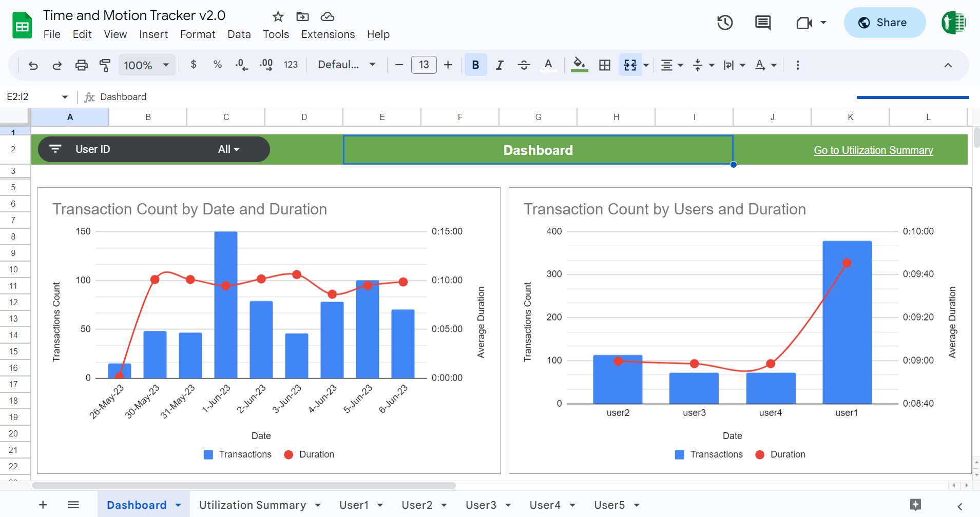The height and width of the screenshot is (517, 980).
Task: Open the User2 tab options arrow
Action: pos(444,505)
